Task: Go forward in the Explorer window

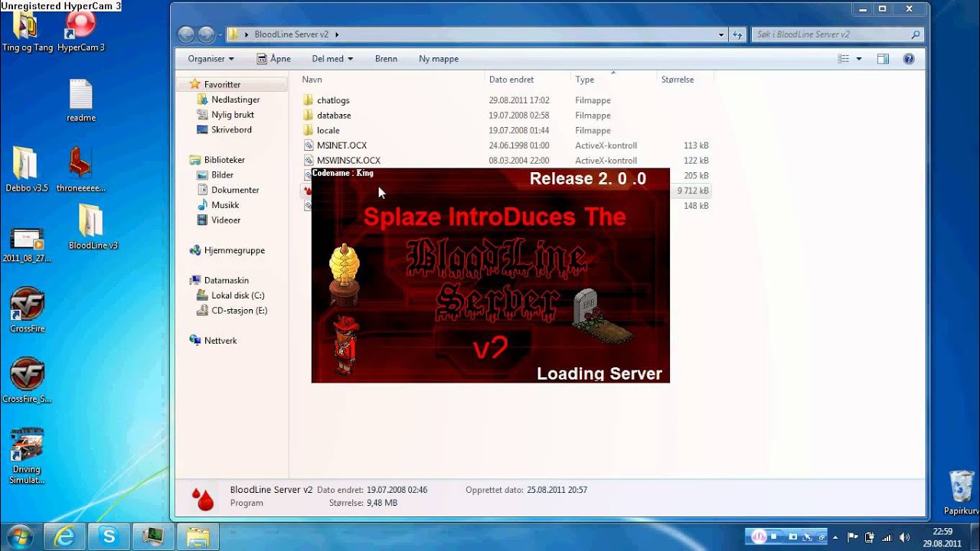Action: click(206, 34)
